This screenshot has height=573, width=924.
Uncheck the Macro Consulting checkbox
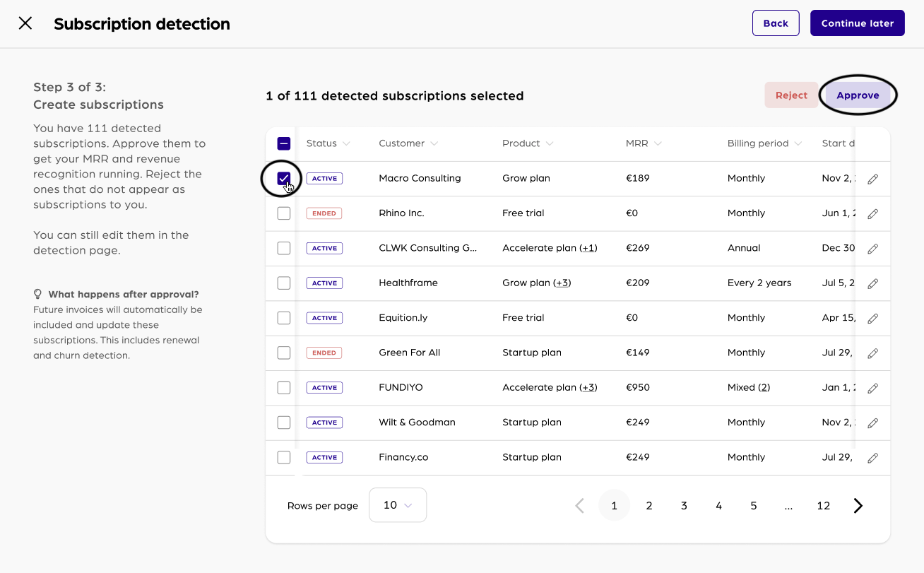[x=284, y=179]
